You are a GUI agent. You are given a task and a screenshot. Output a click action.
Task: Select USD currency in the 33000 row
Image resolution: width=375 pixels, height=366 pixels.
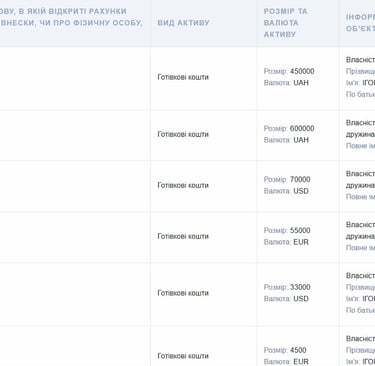click(301, 299)
